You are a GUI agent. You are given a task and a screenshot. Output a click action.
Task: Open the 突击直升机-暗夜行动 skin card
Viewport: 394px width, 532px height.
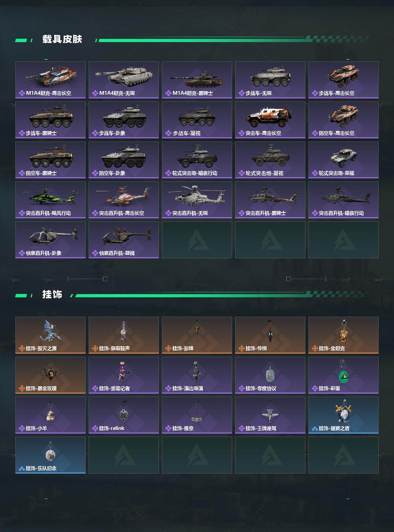[344, 200]
